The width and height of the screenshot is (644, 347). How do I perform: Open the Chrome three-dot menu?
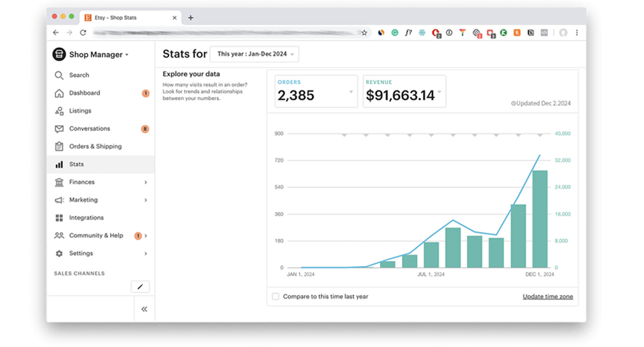coord(577,33)
